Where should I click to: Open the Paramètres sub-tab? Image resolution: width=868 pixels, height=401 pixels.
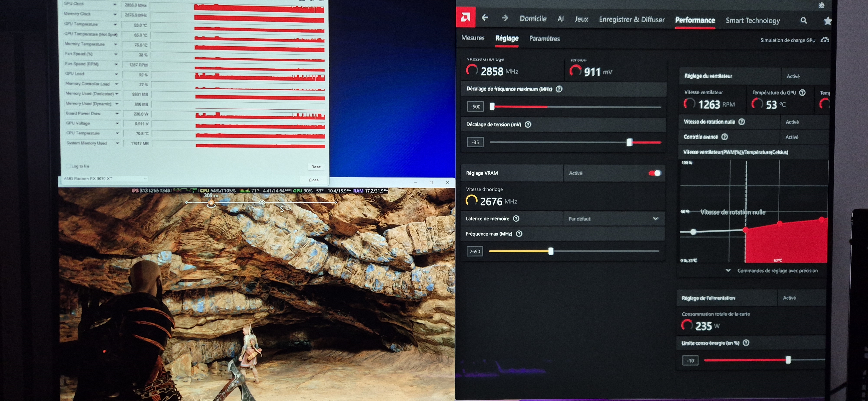544,39
